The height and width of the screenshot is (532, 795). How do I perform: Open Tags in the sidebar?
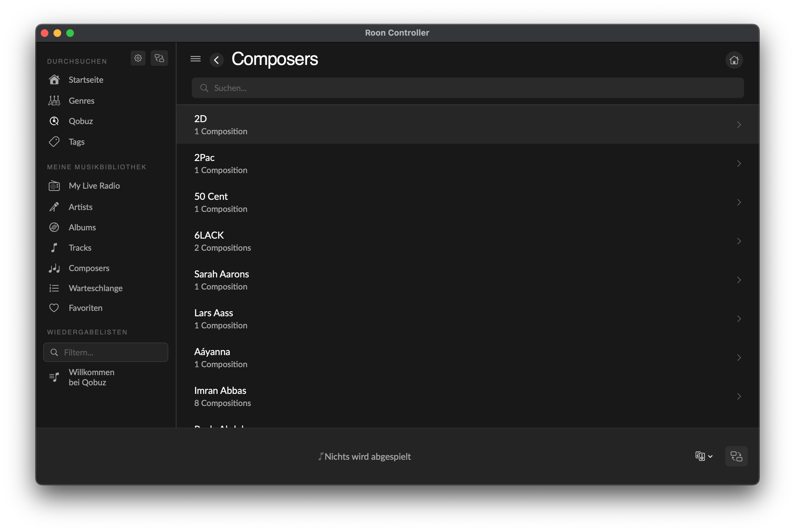click(76, 142)
